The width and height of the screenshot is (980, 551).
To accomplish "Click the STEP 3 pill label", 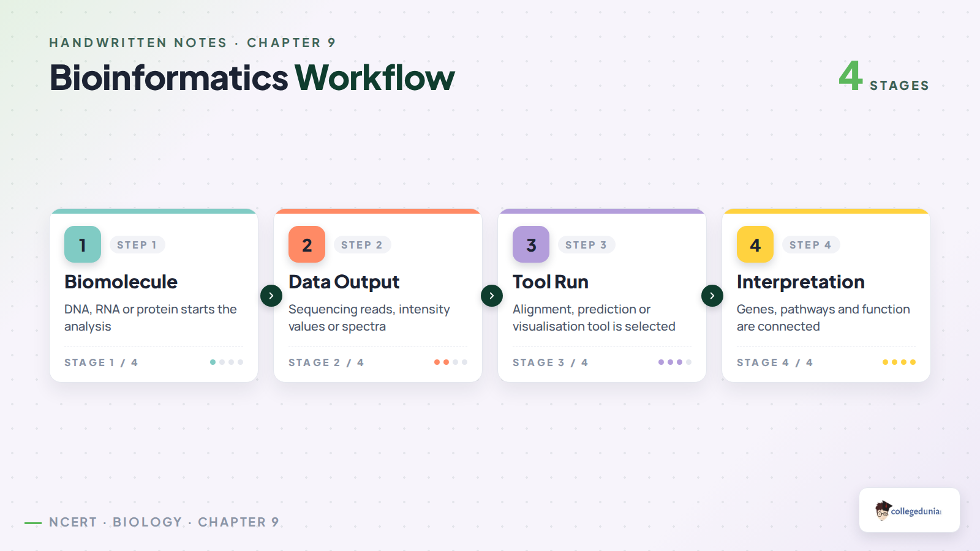I will (586, 245).
